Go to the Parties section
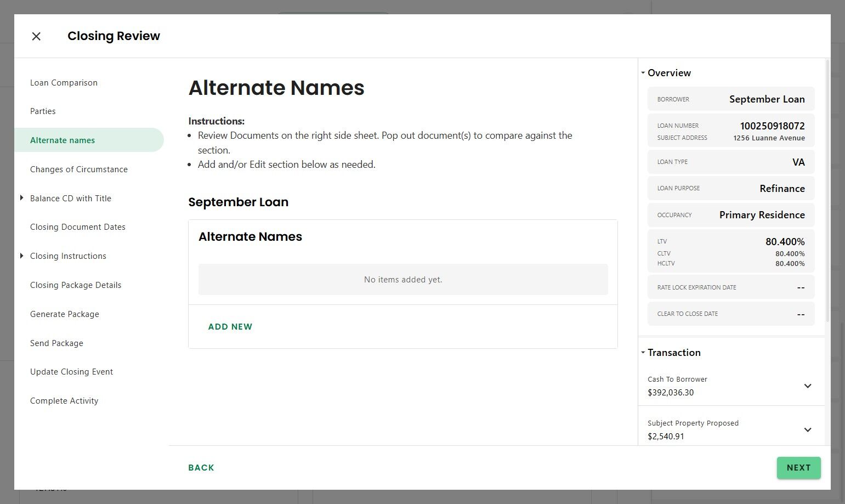 point(43,111)
